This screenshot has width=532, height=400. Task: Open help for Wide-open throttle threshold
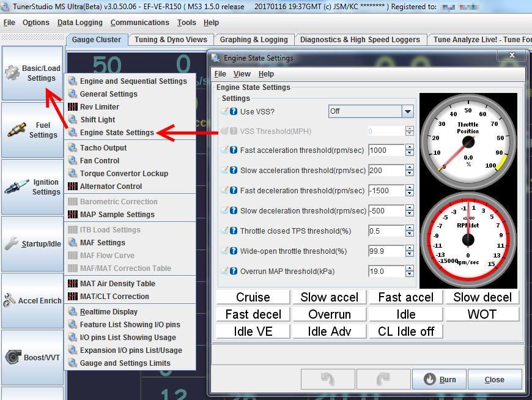(x=234, y=251)
